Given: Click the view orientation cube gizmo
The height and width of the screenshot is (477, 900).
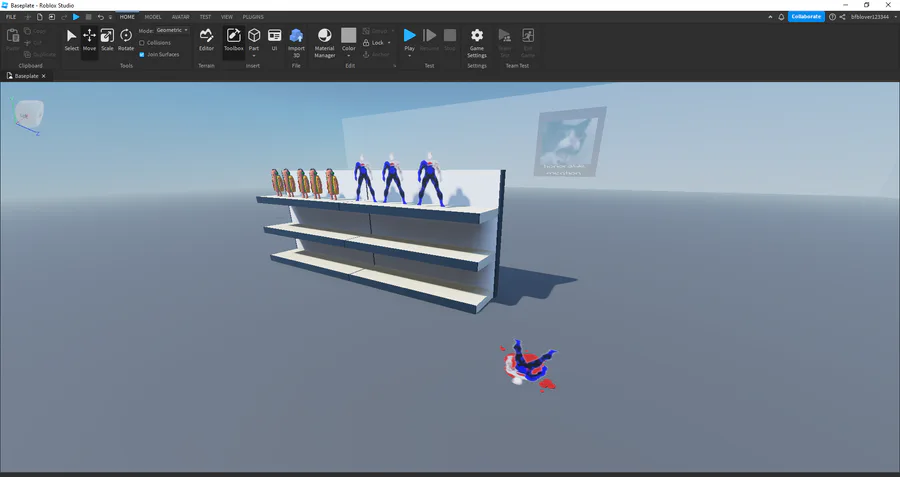Looking at the screenshot, I should coord(29,114).
